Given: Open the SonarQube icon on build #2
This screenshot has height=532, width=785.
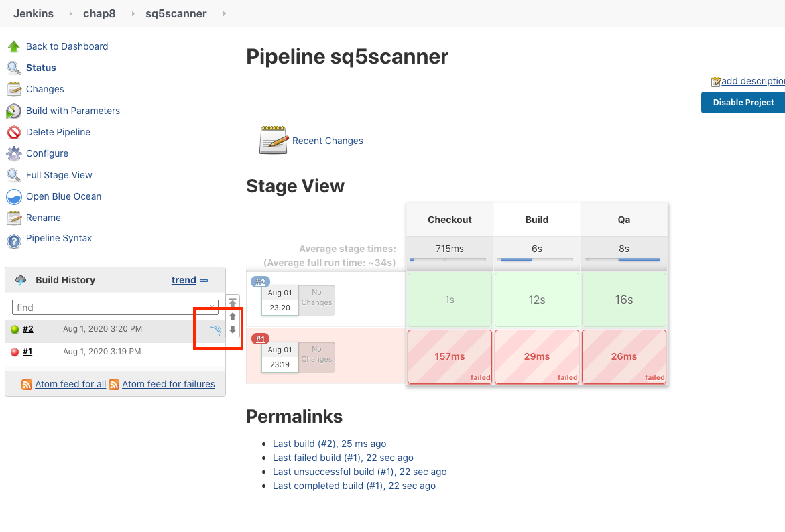Looking at the screenshot, I should pos(215,330).
